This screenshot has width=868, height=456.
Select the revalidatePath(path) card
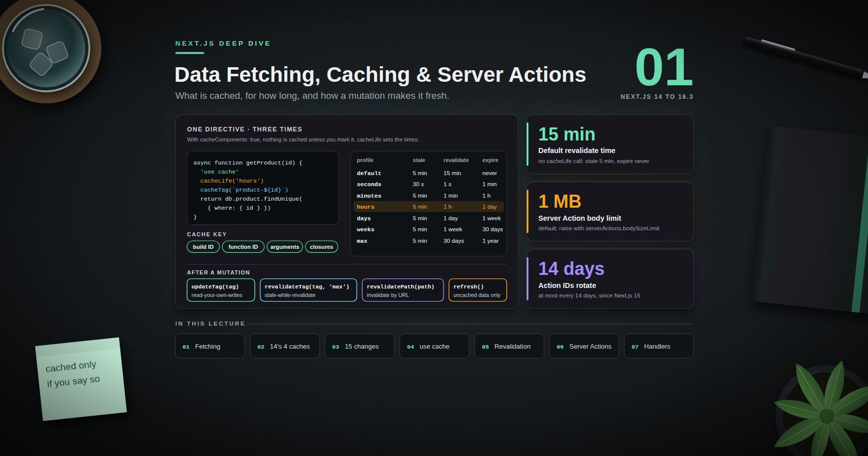click(x=403, y=290)
